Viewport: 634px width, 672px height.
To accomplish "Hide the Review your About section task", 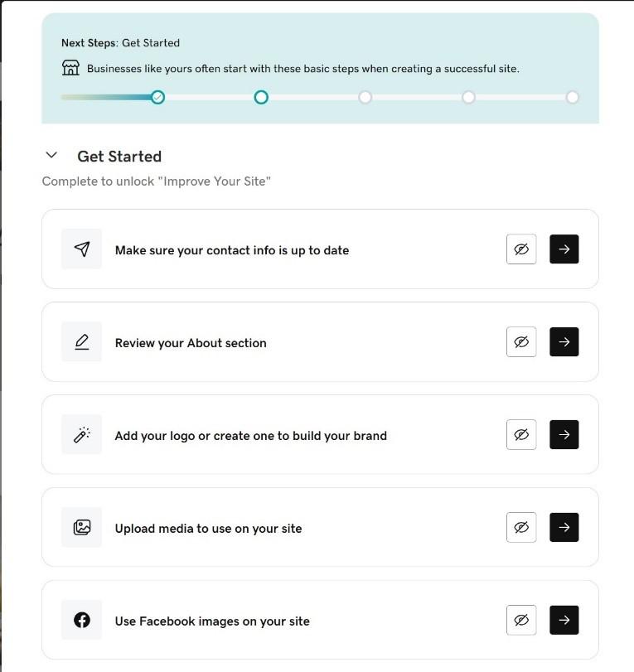I will [x=521, y=341].
